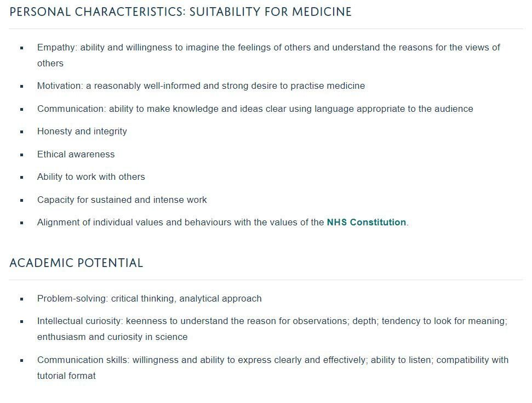Click the Ability to work with others text
Viewport: 532px width, 403px height.
click(x=91, y=177)
